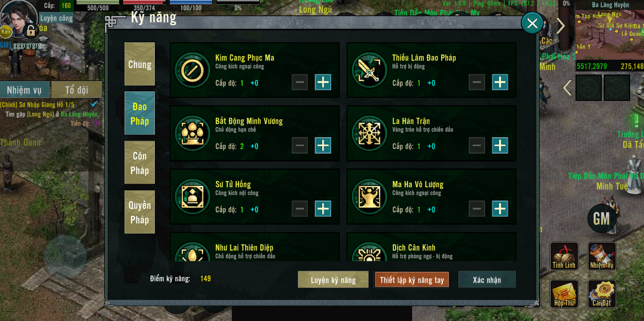Select the Ma Ha Vô Lượng skill icon
This screenshot has height=321, width=644.
point(369,196)
